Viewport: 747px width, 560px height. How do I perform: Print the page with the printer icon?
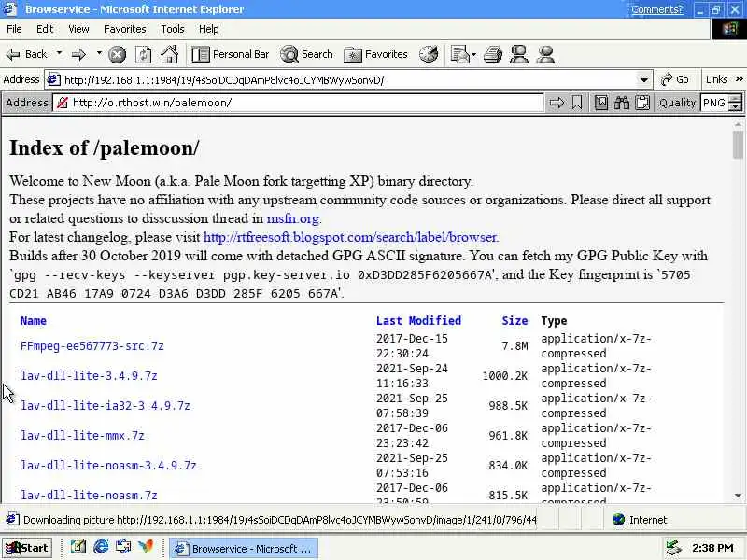coord(493,54)
